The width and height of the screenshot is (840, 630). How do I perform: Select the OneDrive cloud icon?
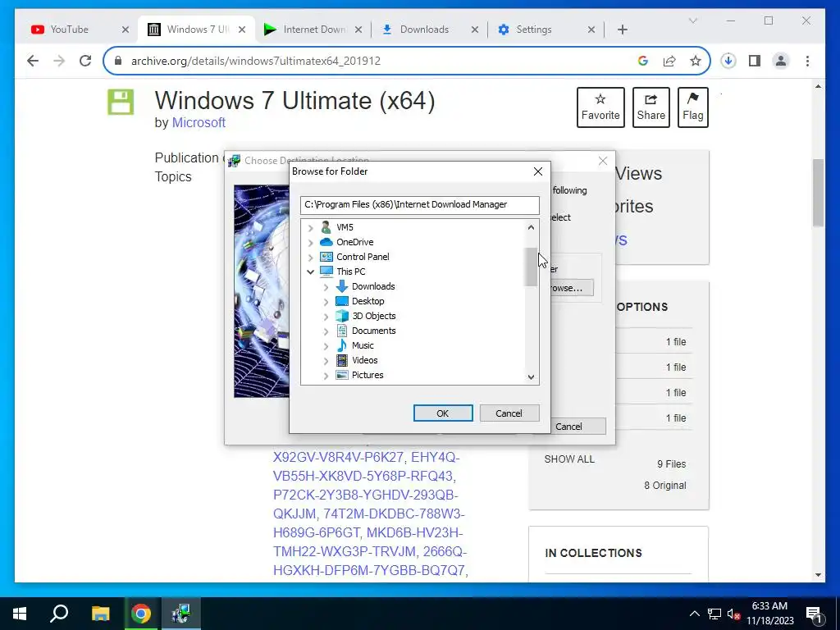coord(326,242)
